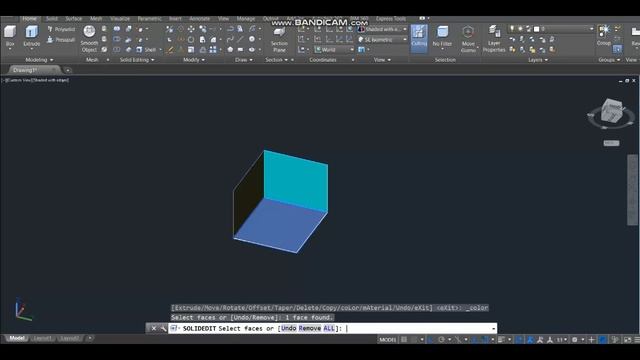Viewport: 640px width, 360px height.
Task: Click the navigation bar on right edge
Action: (633, 190)
